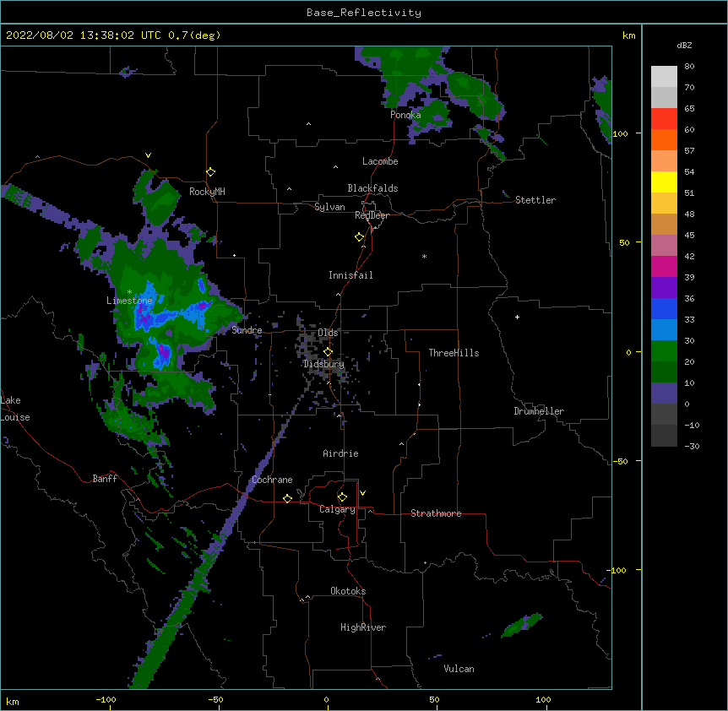The image size is (728, 711).
Task: Select the orange 57-60 dBZ legend swatch
Action: (664, 140)
